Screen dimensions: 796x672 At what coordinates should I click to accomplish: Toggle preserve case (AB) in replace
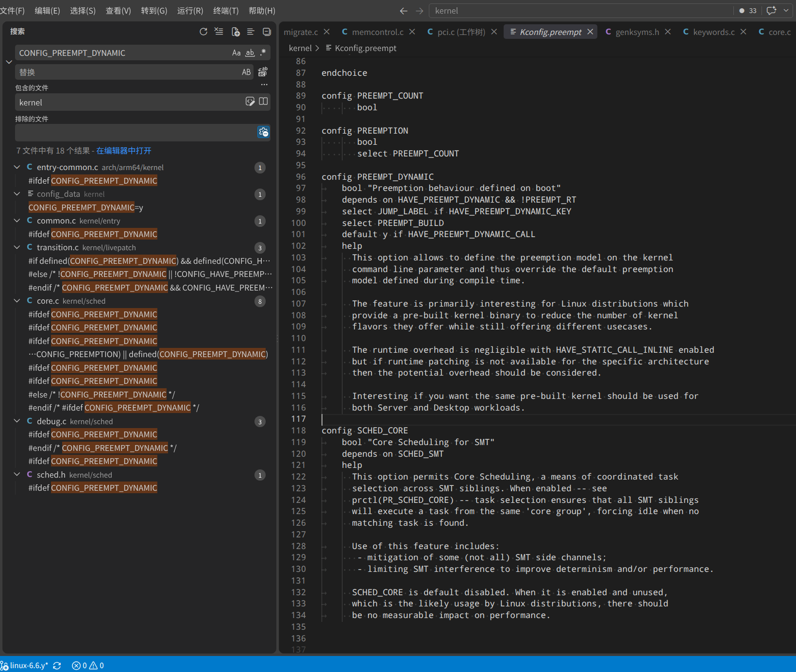247,72
